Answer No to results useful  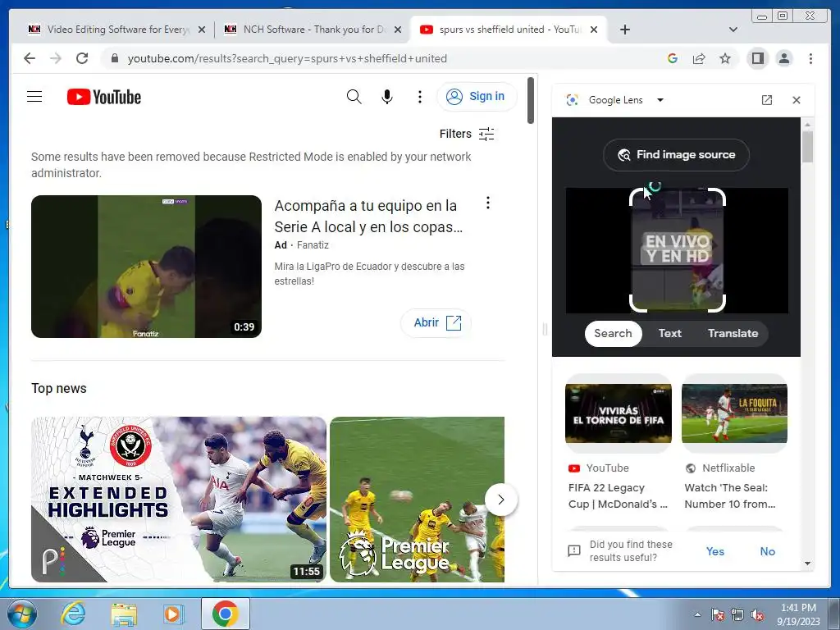click(x=767, y=551)
